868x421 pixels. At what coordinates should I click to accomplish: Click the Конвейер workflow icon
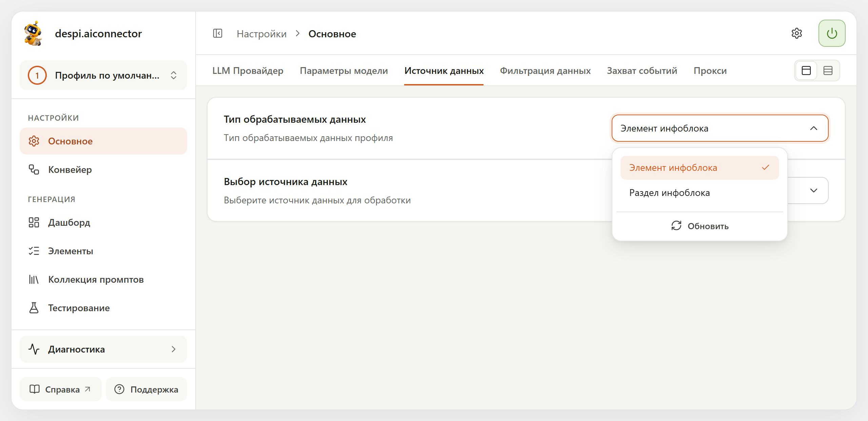pyautogui.click(x=34, y=169)
